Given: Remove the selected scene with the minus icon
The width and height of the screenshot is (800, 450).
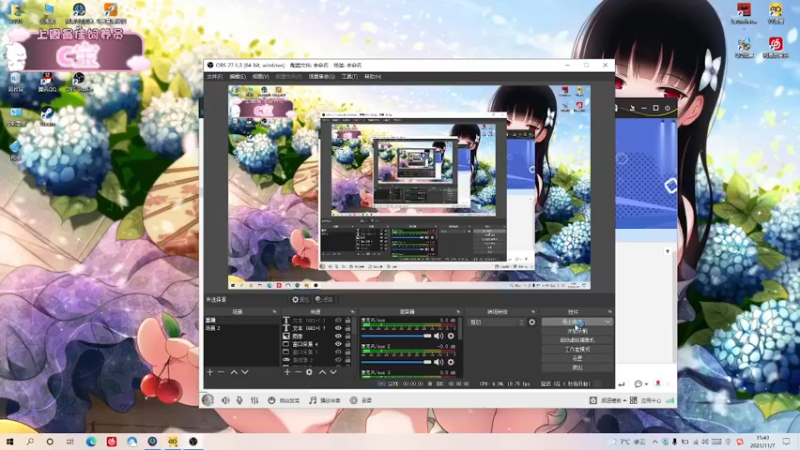Looking at the screenshot, I should coord(221,372).
